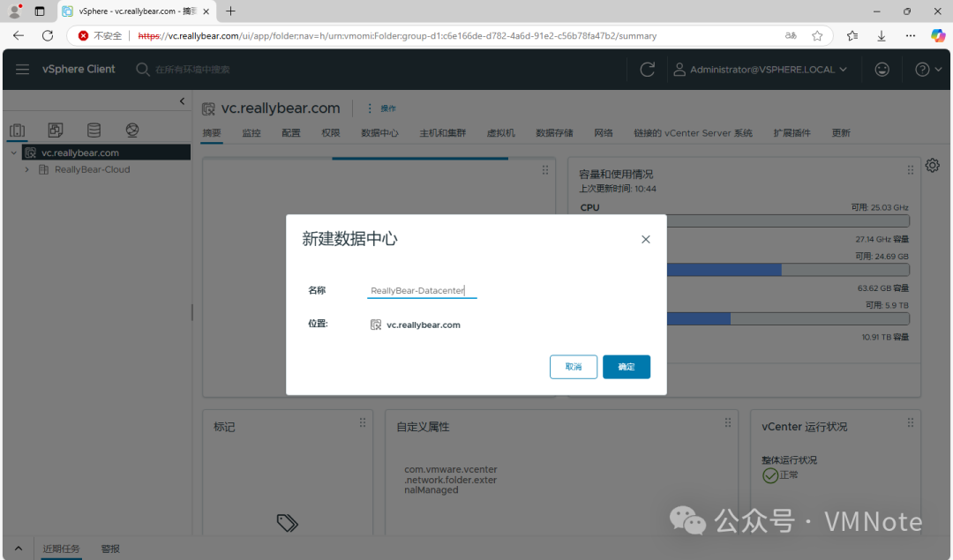This screenshot has width=953, height=560.
Task: Open the 扩展插件 tab
Action: 792,133
